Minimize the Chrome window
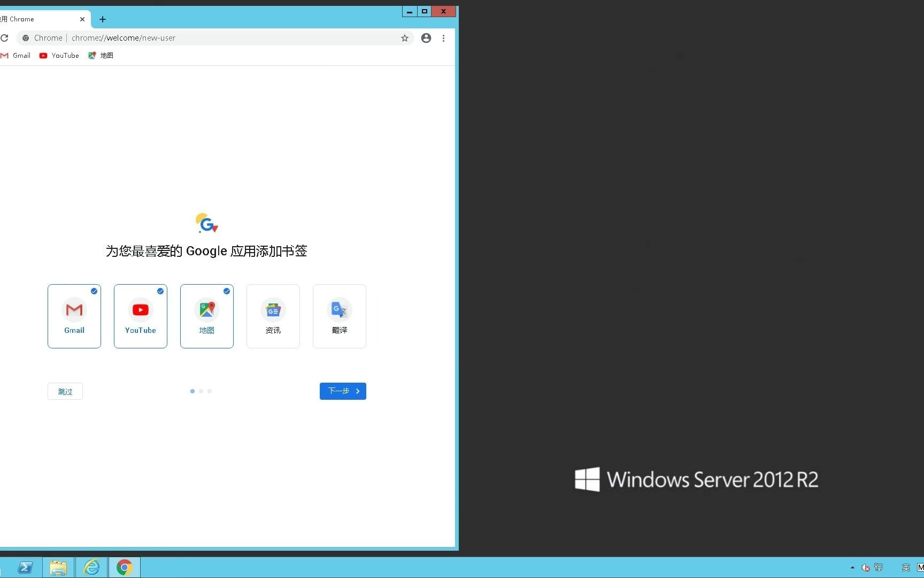The width and height of the screenshot is (924, 578). point(410,12)
